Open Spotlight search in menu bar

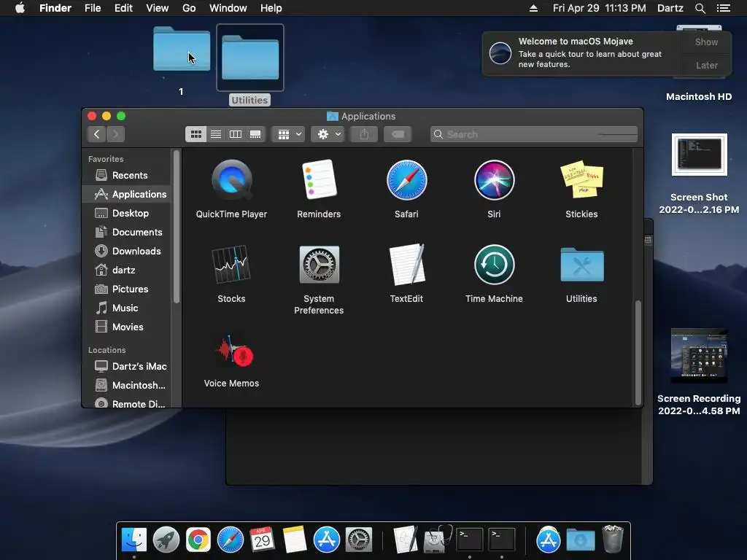coord(700,8)
